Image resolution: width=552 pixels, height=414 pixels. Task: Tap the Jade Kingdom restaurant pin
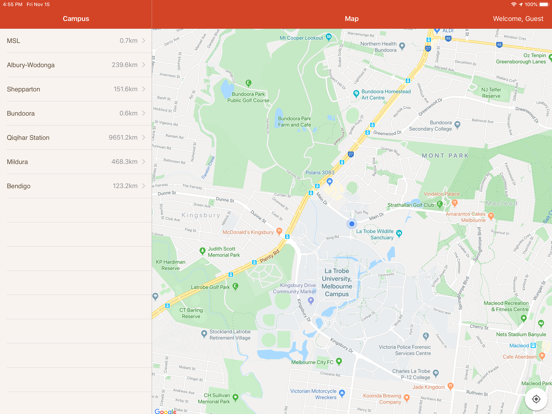point(450,386)
